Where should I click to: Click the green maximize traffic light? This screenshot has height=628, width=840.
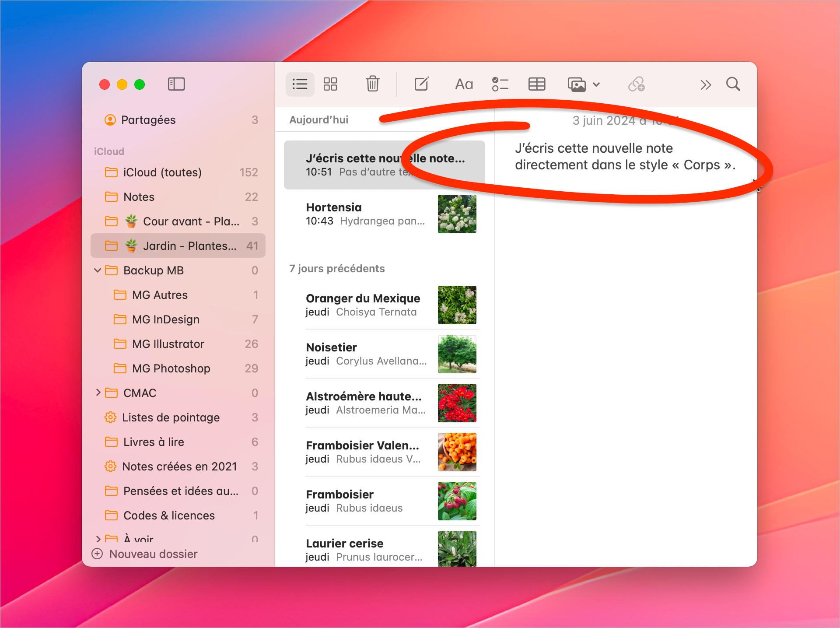click(x=139, y=84)
